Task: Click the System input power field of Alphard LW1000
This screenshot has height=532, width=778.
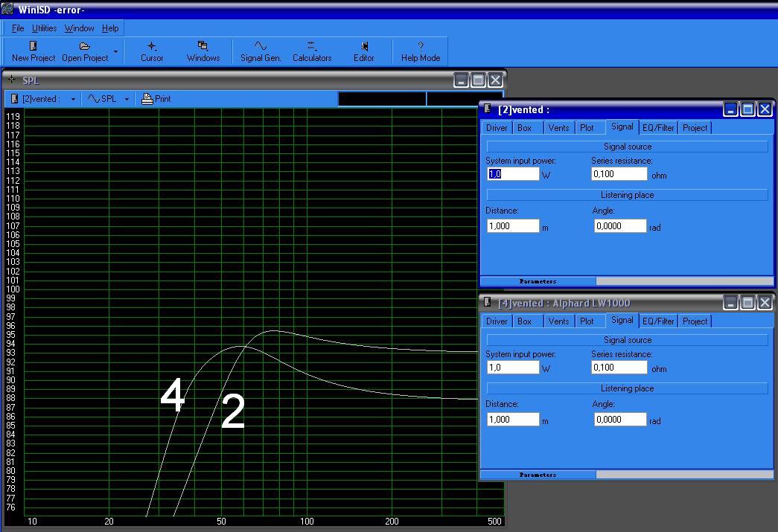Action: pos(512,367)
